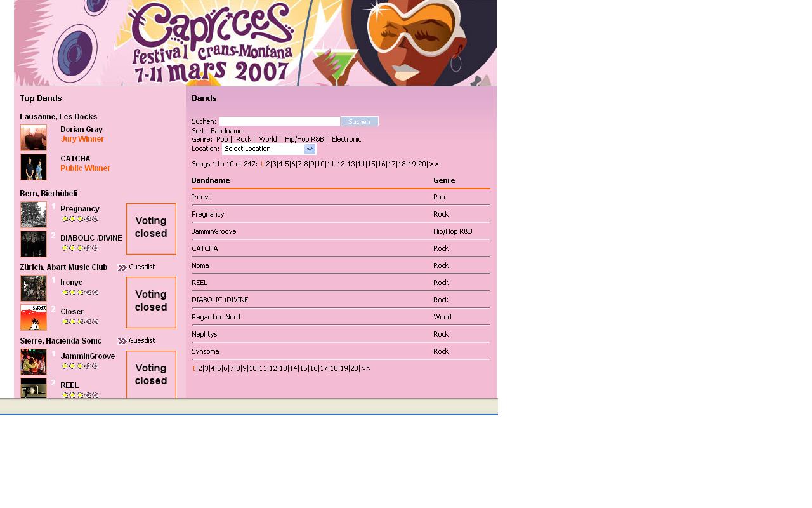Click next pages arrow in bottom pagination
This screenshot has width=812, height=508.
(x=366, y=368)
